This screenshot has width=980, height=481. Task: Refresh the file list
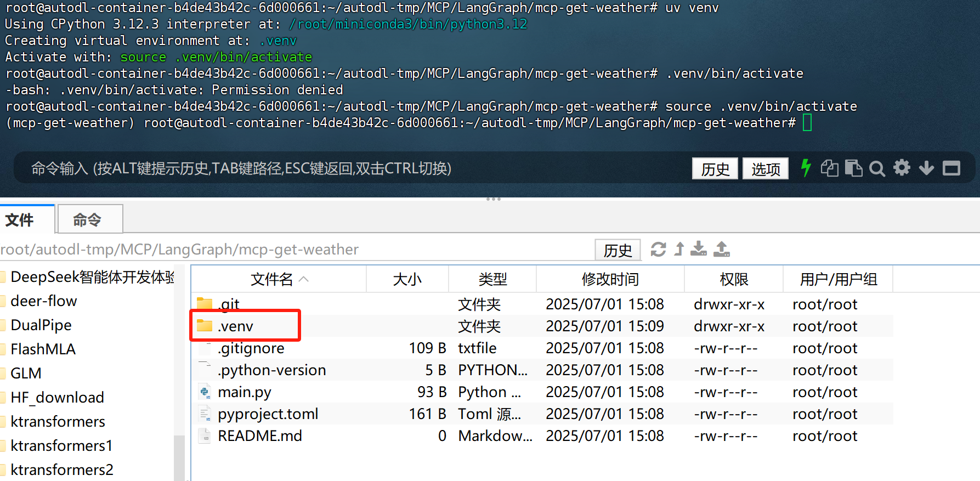(658, 250)
